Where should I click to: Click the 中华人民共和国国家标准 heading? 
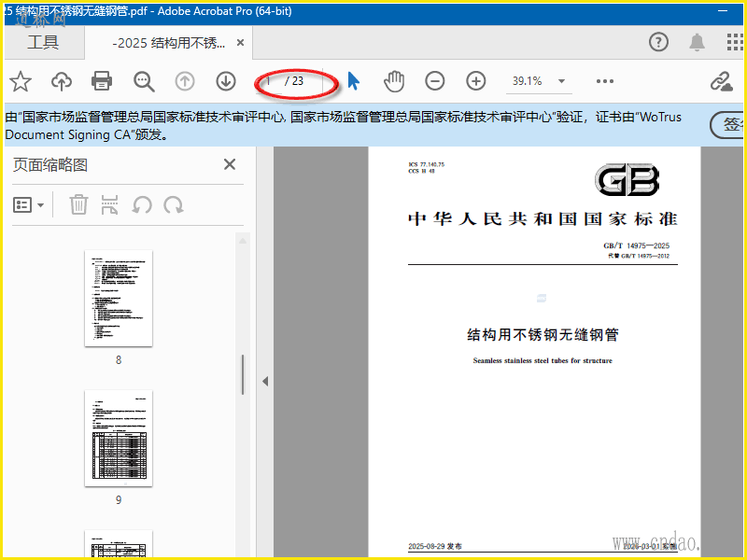click(x=543, y=219)
